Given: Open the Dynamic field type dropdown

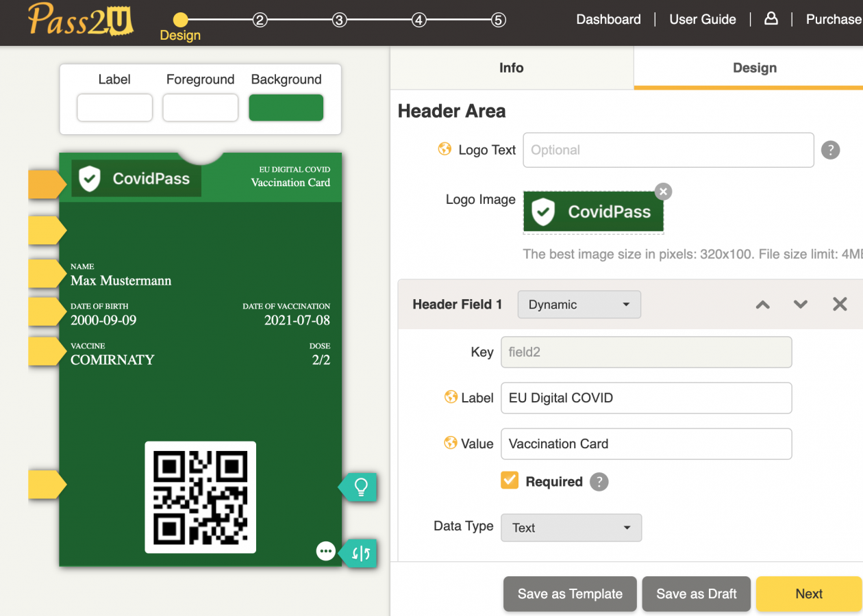Looking at the screenshot, I should [x=579, y=305].
